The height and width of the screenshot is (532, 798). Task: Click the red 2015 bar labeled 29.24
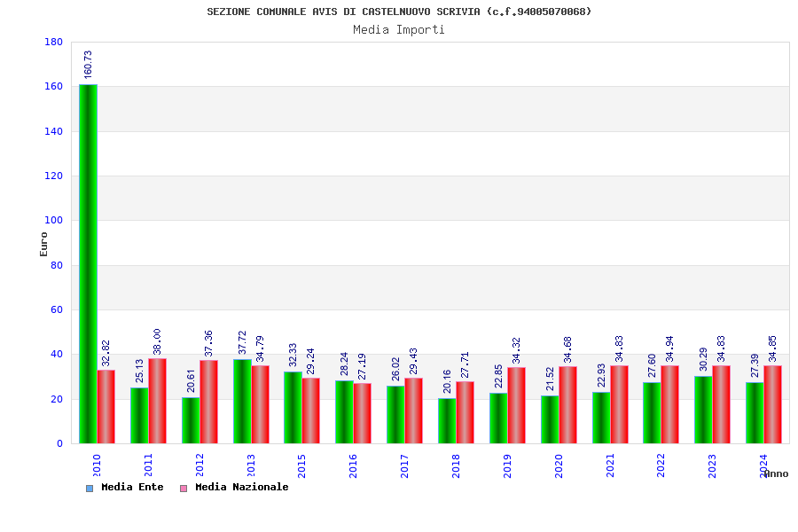311,411
